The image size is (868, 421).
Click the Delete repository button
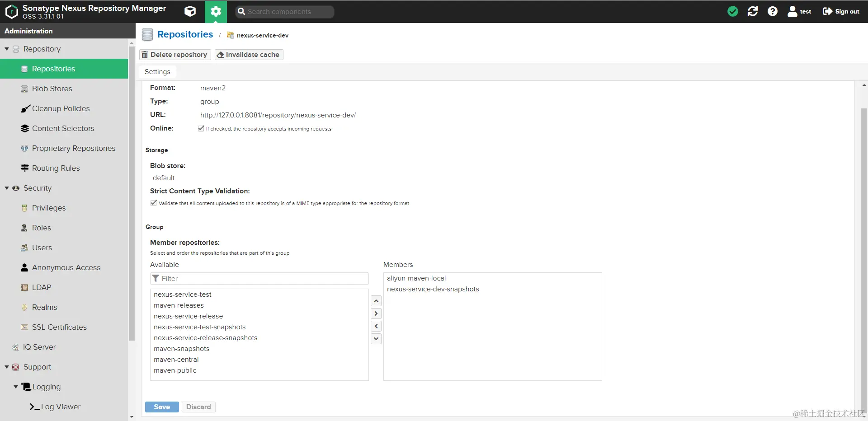point(175,55)
